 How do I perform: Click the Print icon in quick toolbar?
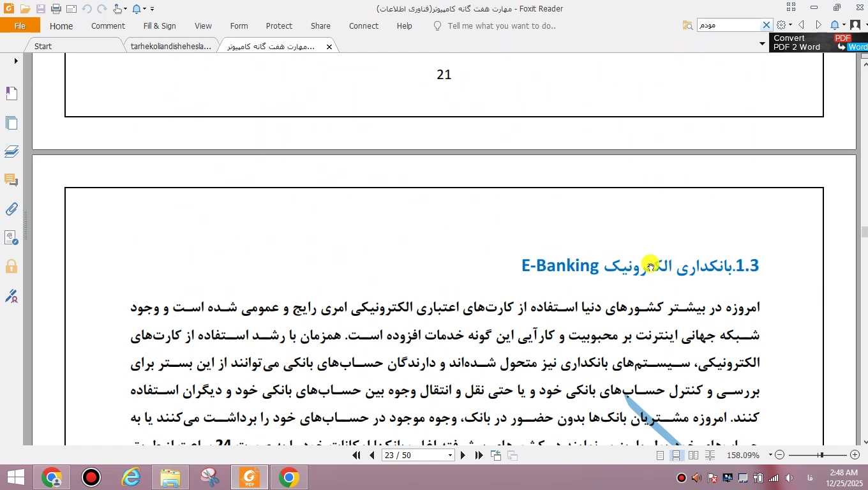(x=56, y=9)
